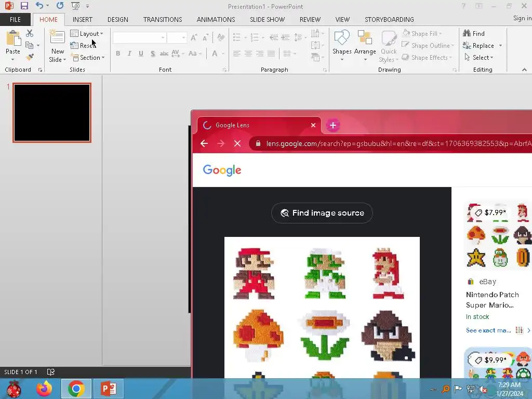Open the STORYBOARDING tab
This screenshot has height=399, width=532.
pyautogui.click(x=389, y=19)
